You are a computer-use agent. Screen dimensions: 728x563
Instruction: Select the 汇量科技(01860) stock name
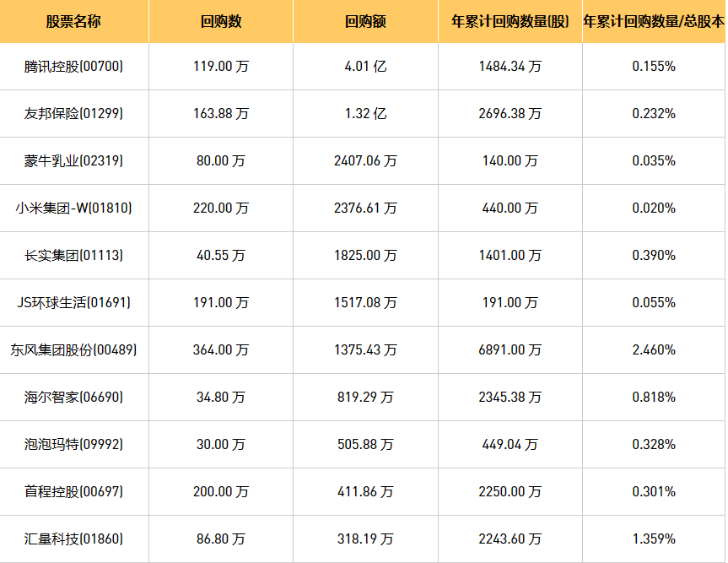coord(74,539)
